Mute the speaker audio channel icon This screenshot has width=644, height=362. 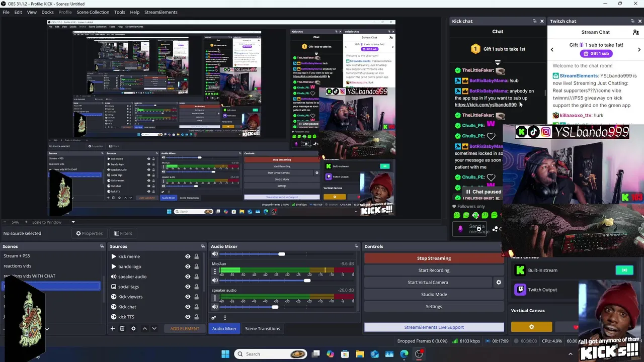(x=215, y=307)
